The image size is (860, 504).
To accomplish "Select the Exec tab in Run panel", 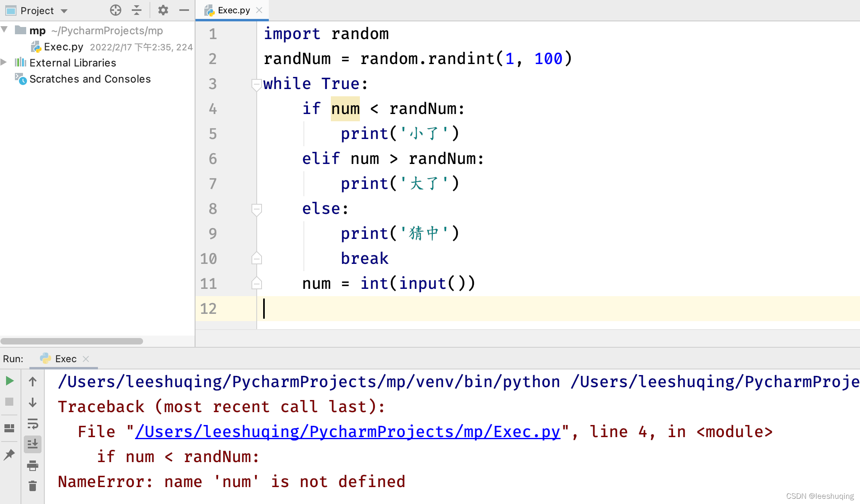I will 65,359.
